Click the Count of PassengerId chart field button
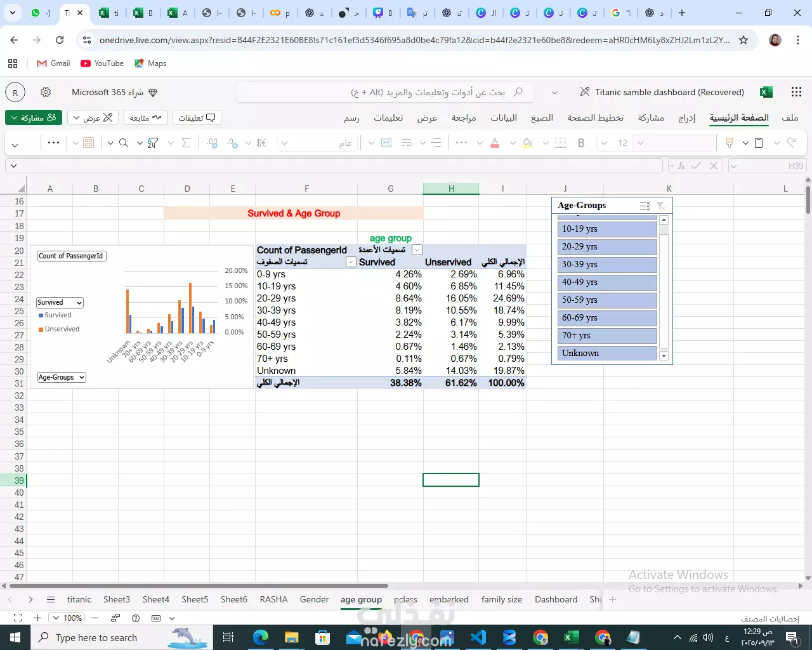812x650 pixels. (x=72, y=256)
